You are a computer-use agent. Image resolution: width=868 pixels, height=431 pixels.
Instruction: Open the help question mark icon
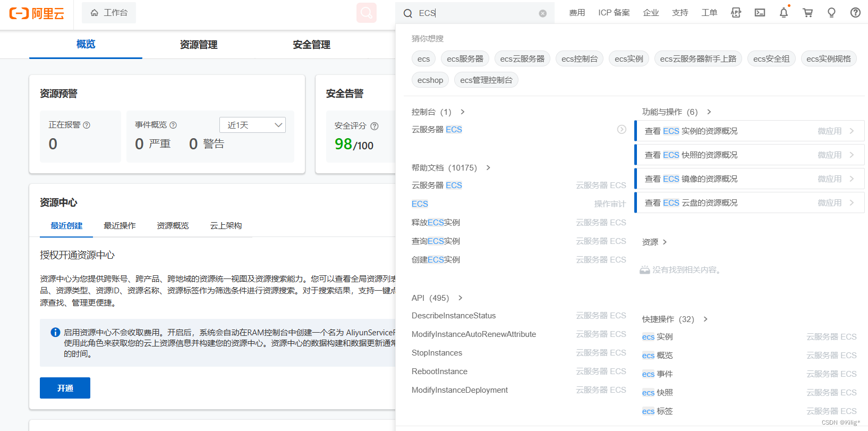[855, 13]
